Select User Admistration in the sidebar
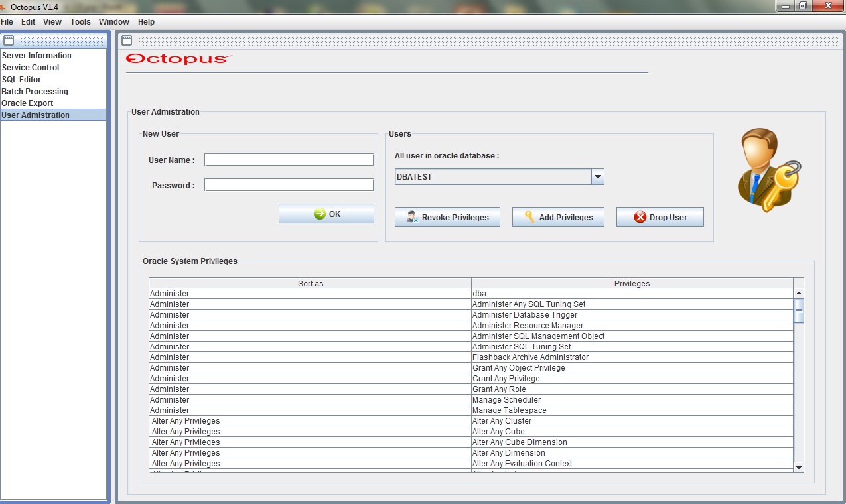The width and height of the screenshot is (846, 504). [x=53, y=115]
